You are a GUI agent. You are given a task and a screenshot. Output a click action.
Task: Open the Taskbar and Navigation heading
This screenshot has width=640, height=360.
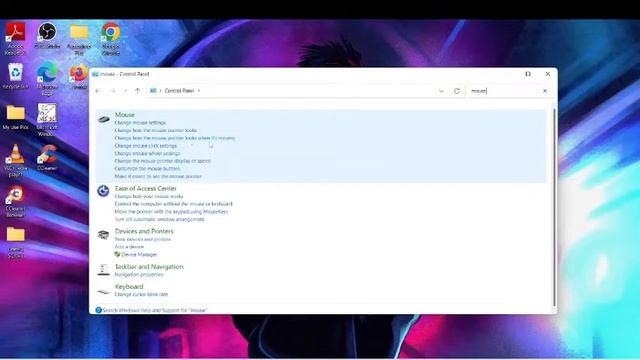pos(149,267)
